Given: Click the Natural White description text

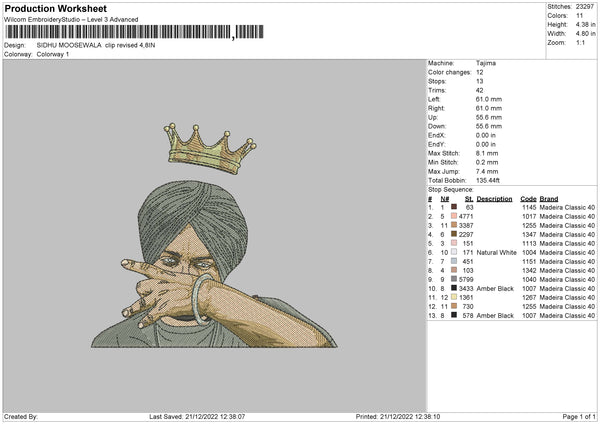Looking at the screenshot, I should pyautogui.click(x=496, y=252).
